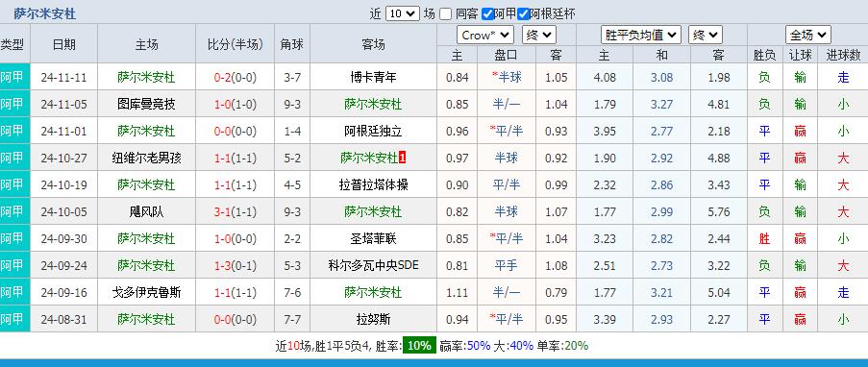Click red 胜 result in 圣塔菲联 row

point(764,238)
